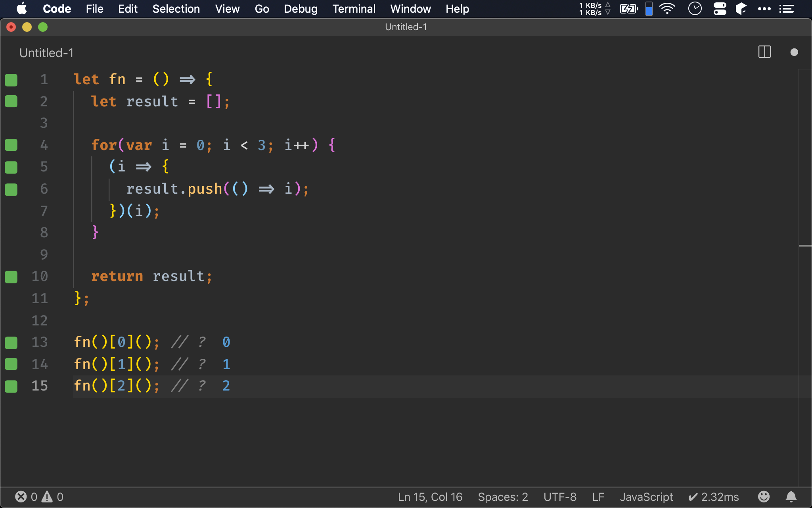Viewport: 812px width, 508px height.
Task: Click the scrollbar marker in the right gutter
Action: pos(805,246)
